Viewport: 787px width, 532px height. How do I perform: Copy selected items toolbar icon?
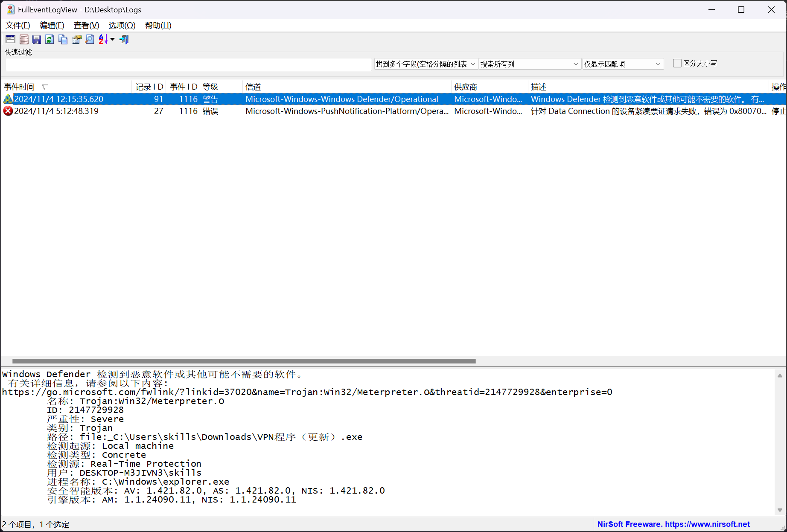(63, 40)
